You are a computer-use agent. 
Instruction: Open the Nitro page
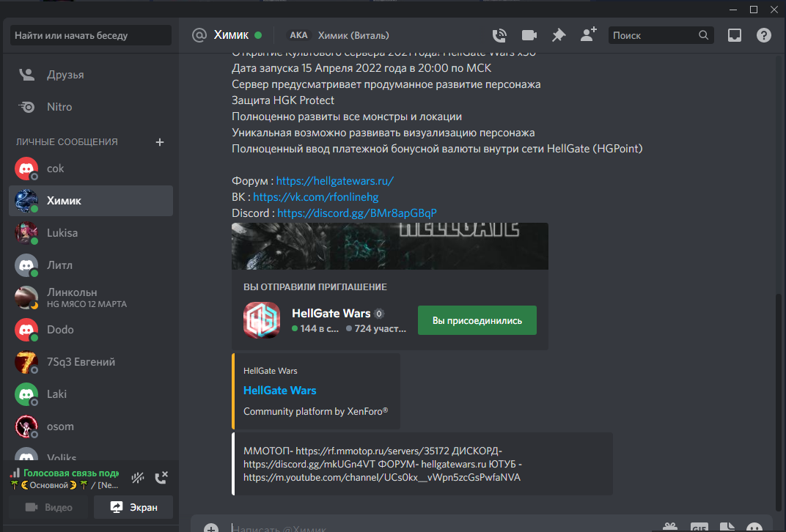pyautogui.click(x=91, y=107)
